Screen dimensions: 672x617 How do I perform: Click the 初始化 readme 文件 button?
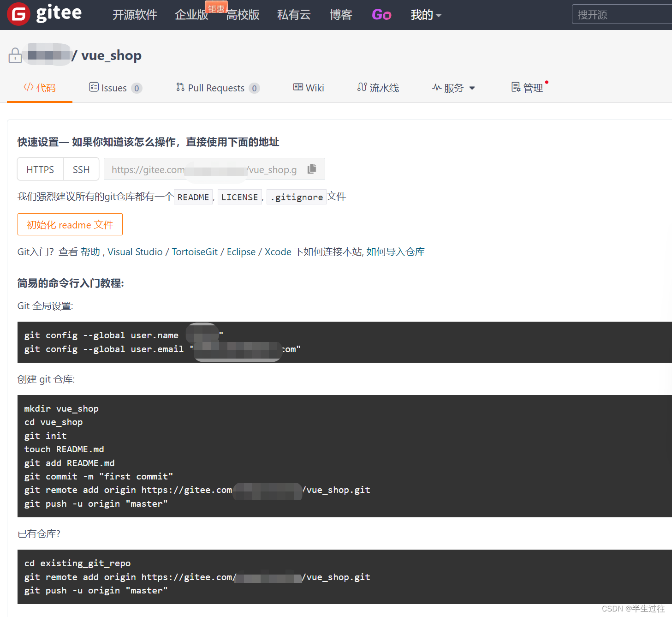[70, 224]
